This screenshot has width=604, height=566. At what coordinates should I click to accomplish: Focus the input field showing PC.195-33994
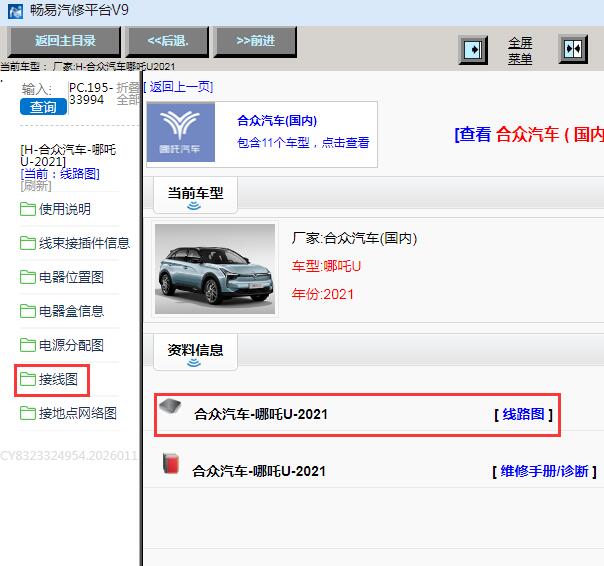pos(91,94)
